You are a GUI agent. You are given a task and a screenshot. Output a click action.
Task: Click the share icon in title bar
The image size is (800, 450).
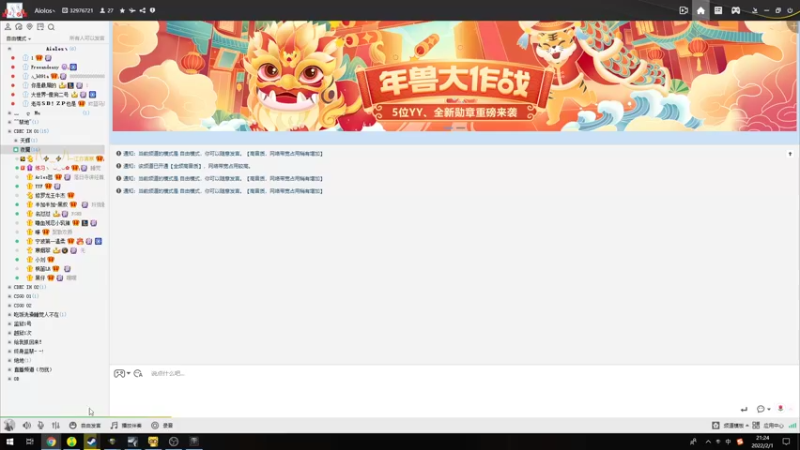142,10
